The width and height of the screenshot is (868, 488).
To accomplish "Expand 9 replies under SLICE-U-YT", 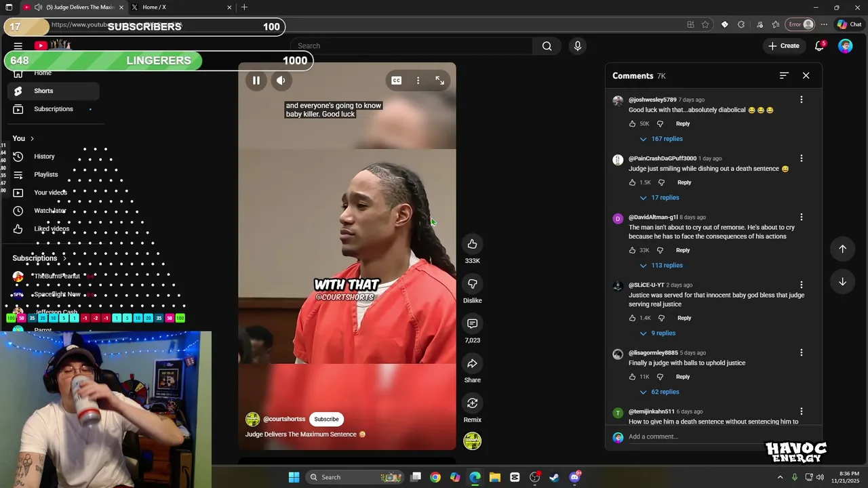I will pos(657,333).
